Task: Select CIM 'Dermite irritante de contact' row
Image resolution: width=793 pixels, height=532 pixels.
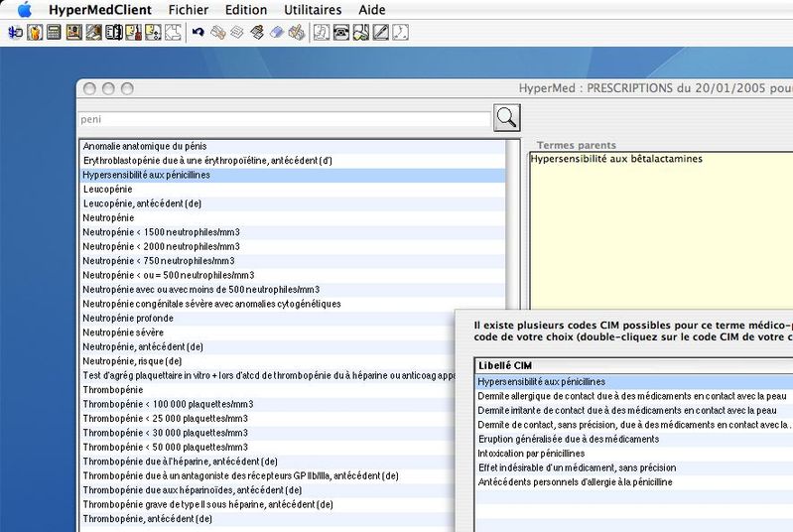Action: pyautogui.click(x=634, y=411)
